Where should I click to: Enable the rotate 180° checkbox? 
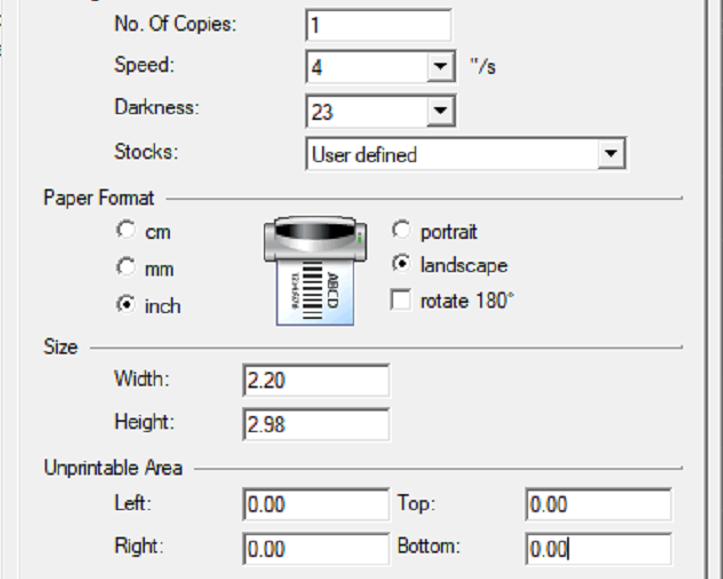401,300
